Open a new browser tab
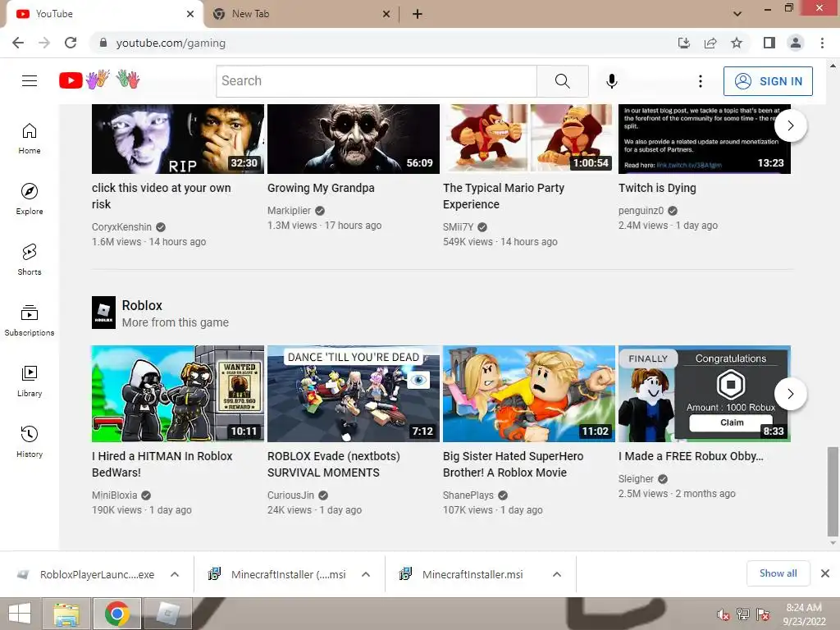Screen dimensions: 840x630 tap(418, 14)
